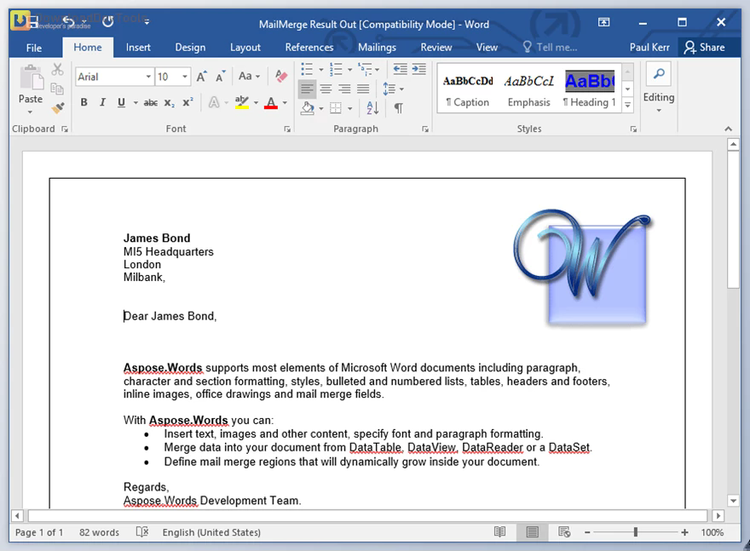The height and width of the screenshot is (551, 750).
Task: Click the Paste clipboard icon
Action: pyautogui.click(x=31, y=78)
